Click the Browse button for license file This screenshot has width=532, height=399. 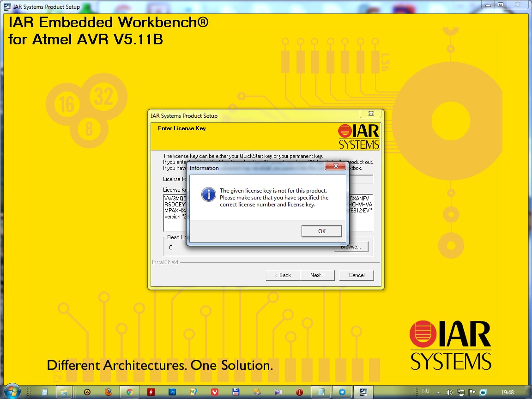click(x=351, y=247)
